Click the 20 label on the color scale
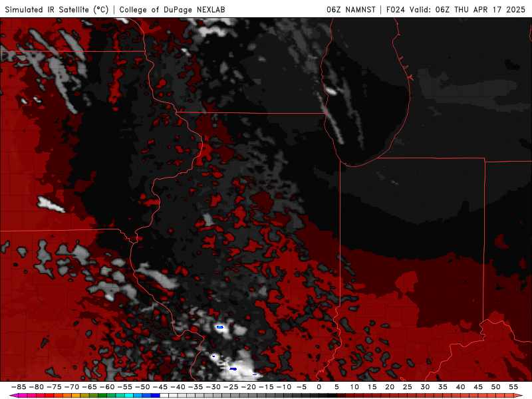532x399 pixels. coord(390,387)
